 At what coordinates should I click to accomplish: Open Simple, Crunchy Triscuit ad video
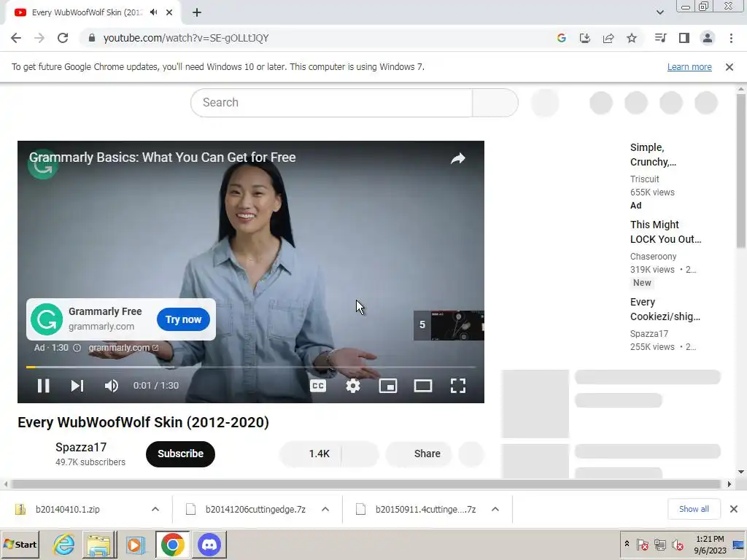[x=653, y=155]
